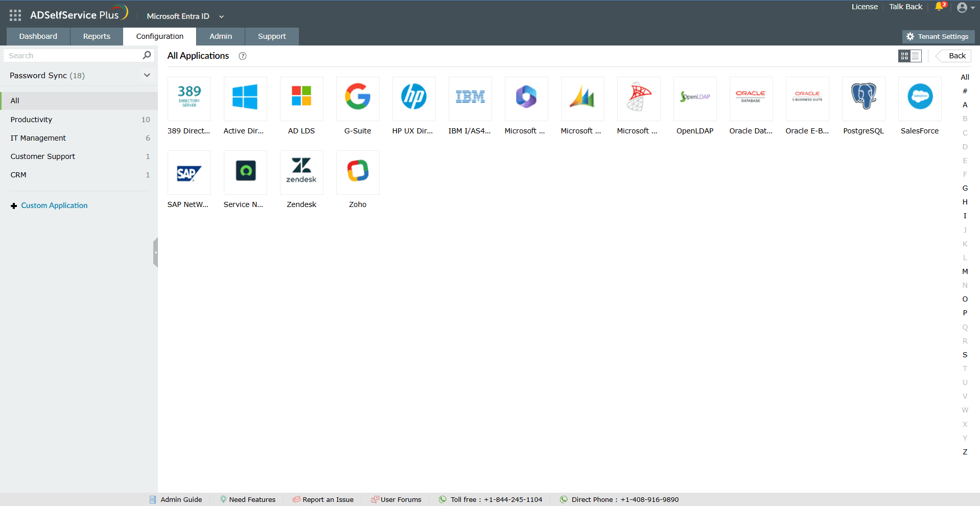Select the HP UX Directory icon

click(414, 98)
